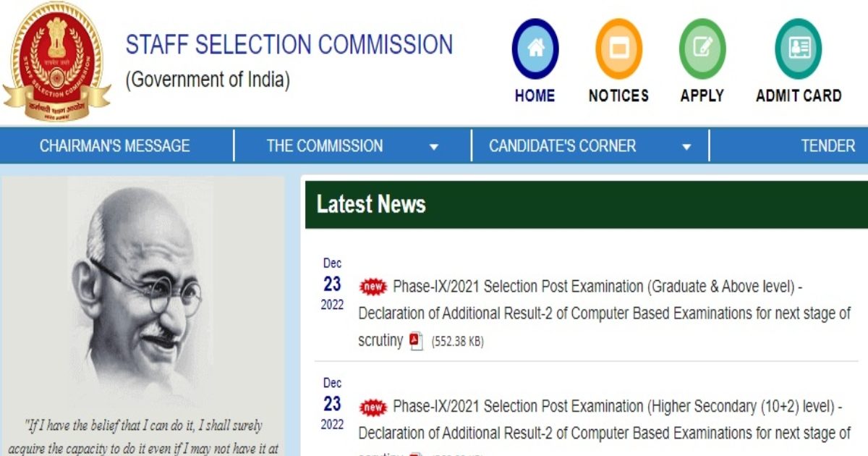Click the Dec 23 2022 date of first news
The height and width of the screenshot is (456, 868).
tap(333, 284)
